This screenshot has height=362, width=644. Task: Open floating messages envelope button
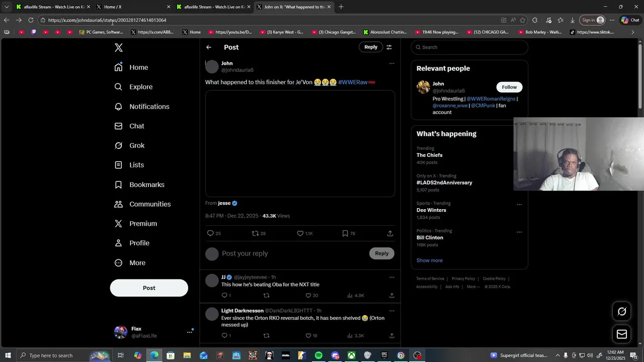[x=622, y=334]
